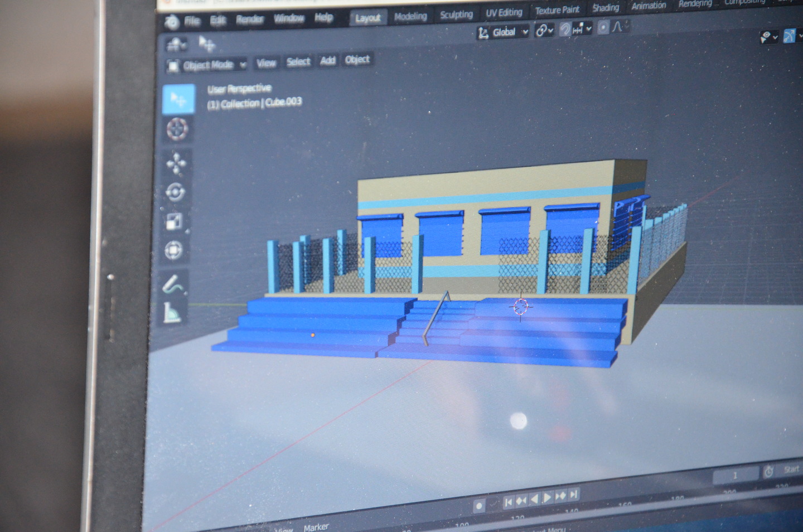The height and width of the screenshot is (532, 803).
Task: Select the Measure tool
Action: [x=173, y=312]
